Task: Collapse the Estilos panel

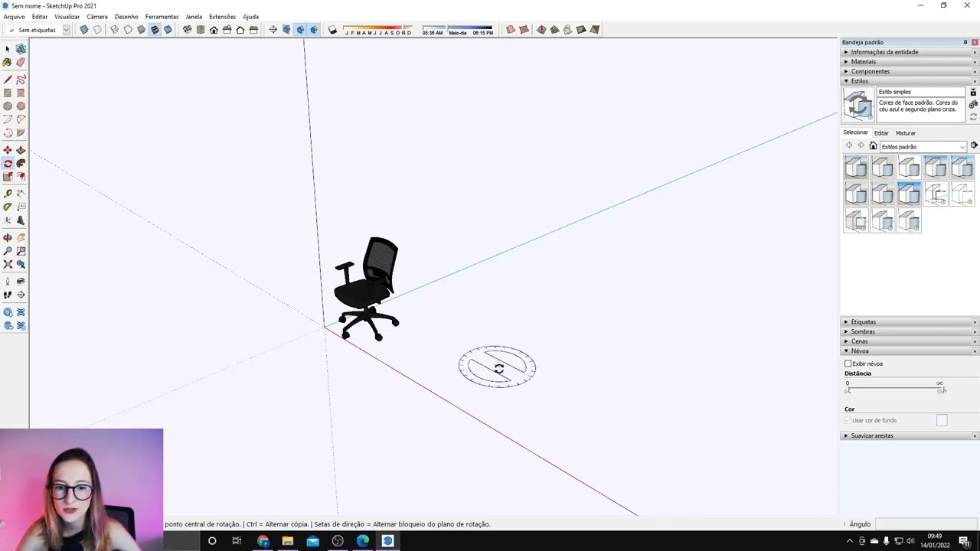Action: (x=910, y=81)
